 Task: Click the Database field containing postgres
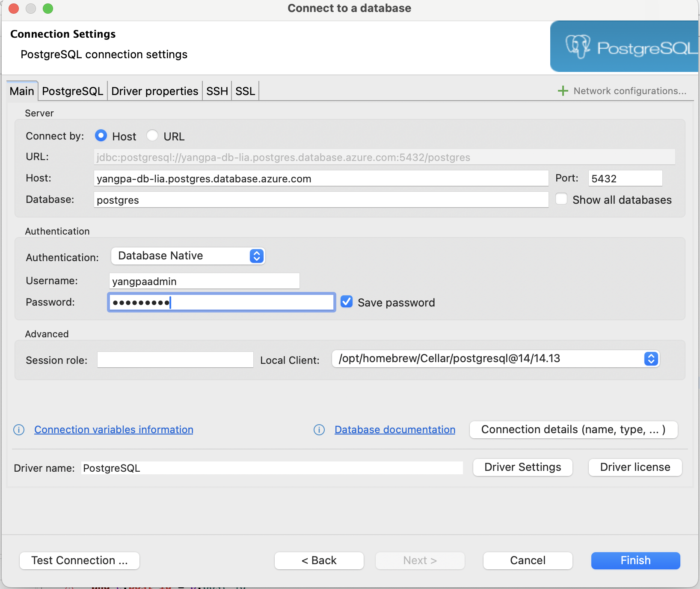point(321,199)
